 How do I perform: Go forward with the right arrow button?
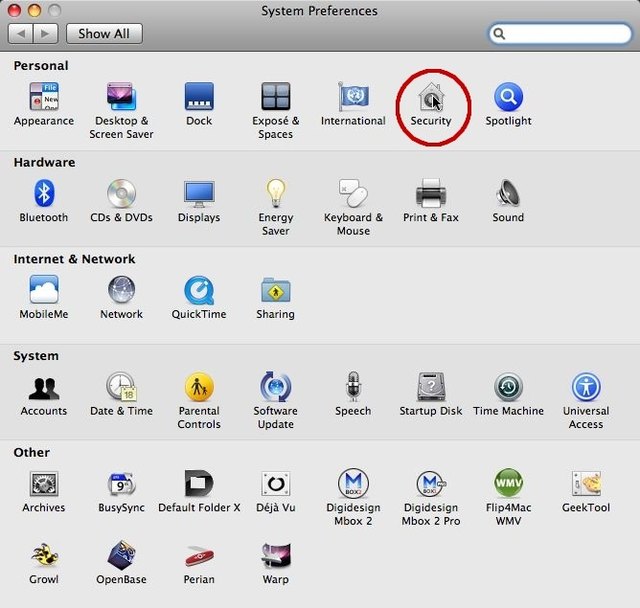click(46, 33)
